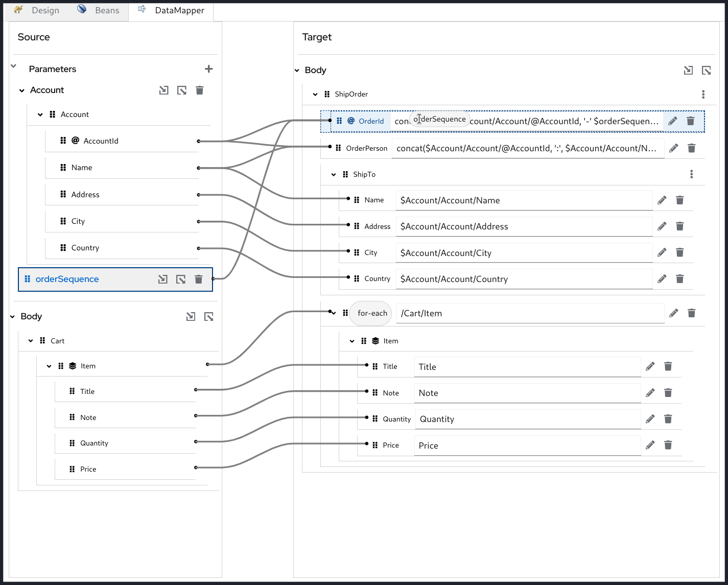Screen dimensions: 728x585
Task: Detach the schema from the Account parameter
Action: point(182,90)
